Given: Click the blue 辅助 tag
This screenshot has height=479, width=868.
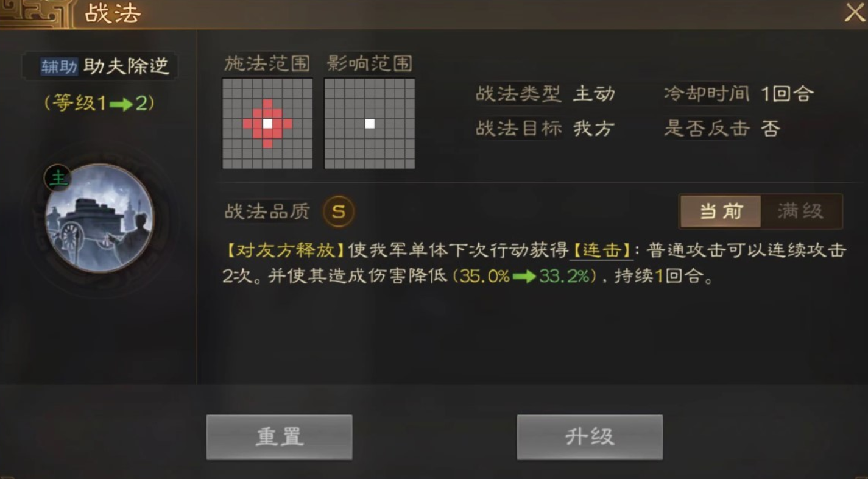Looking at the screenshot, I should tap(59, 66).
